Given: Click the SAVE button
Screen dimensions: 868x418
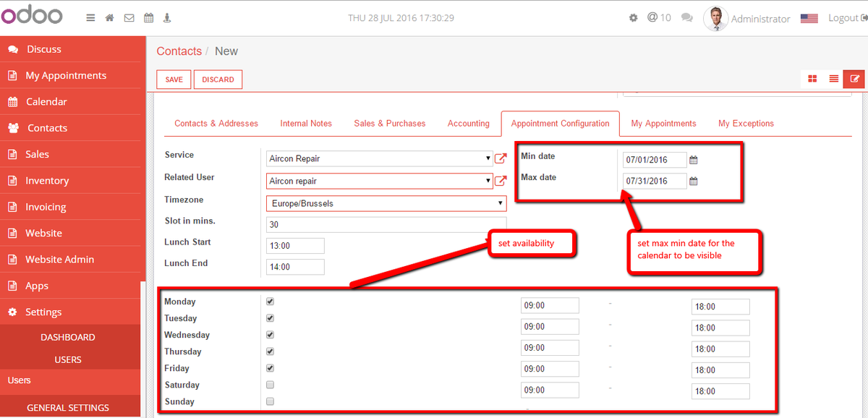Looking at the screenshot, I should (x=174, y=80).
